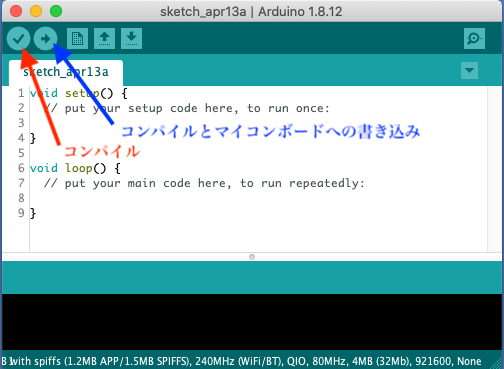504x369 pixels.
Task: Open a sketch with the up-arrow icon
Action: [104, 39]
